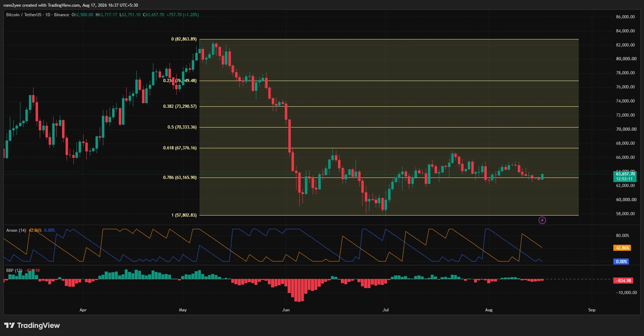The width and height of the screenshot is (644, 336).
Task: Click the Apr label on time axis
Action: [83, 310]
